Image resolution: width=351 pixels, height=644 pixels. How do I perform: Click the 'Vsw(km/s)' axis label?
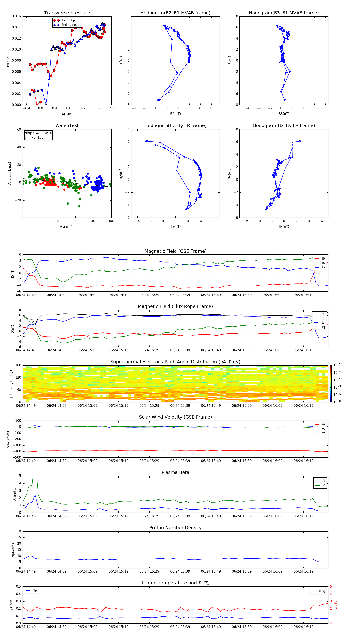tap(8, 439)
